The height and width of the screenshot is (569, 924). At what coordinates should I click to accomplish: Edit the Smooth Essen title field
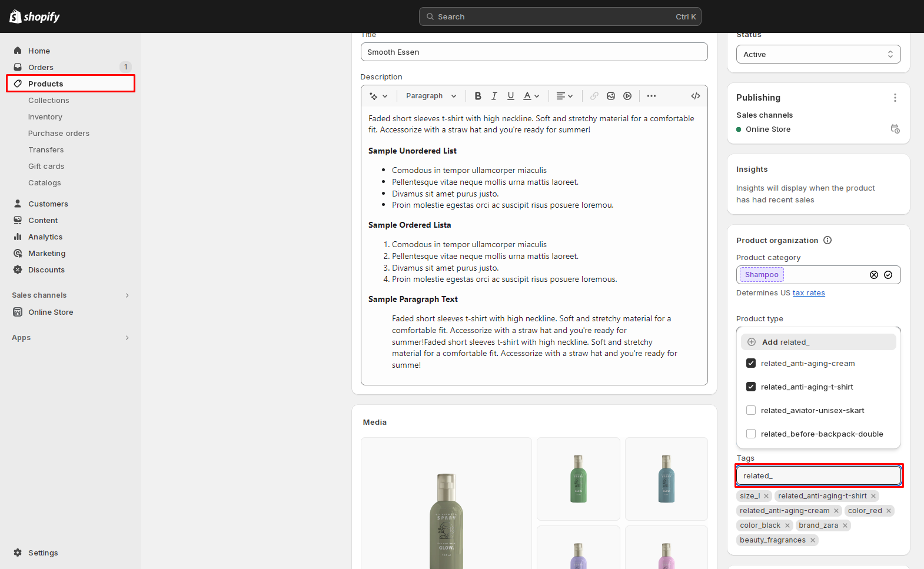tap(534, 52)
